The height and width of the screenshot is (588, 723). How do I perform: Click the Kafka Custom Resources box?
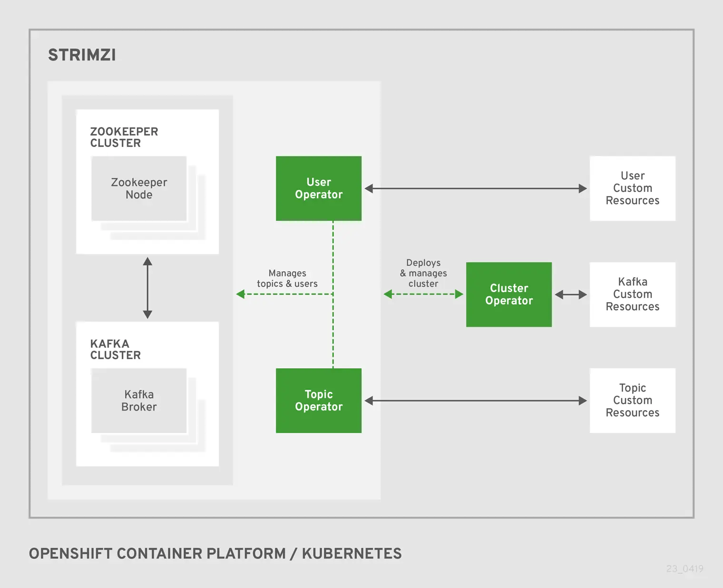pyautogui.click(x=633, y=294)
